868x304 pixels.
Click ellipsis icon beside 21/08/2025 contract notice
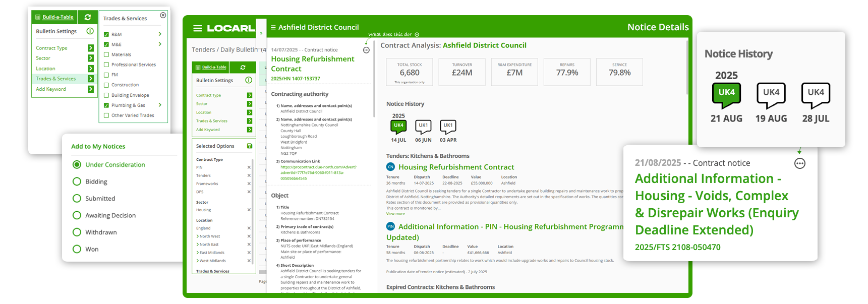click(799, 163)
